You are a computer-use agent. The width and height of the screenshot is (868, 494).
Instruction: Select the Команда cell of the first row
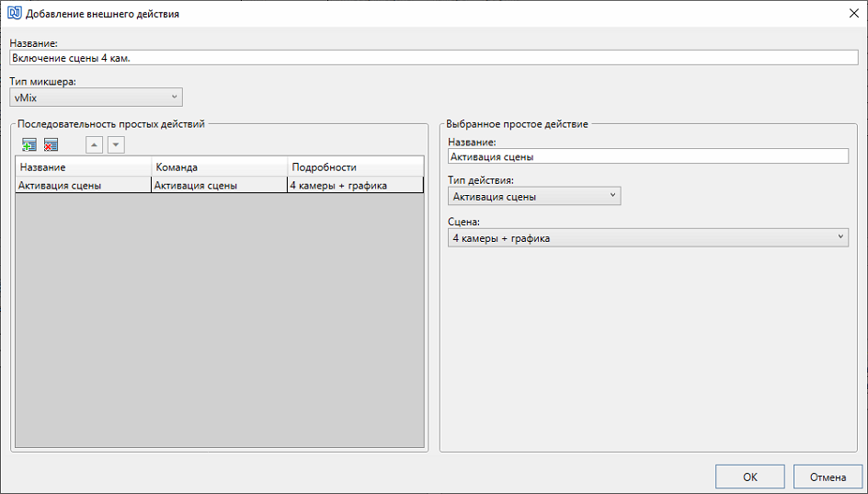pos(220,185)
